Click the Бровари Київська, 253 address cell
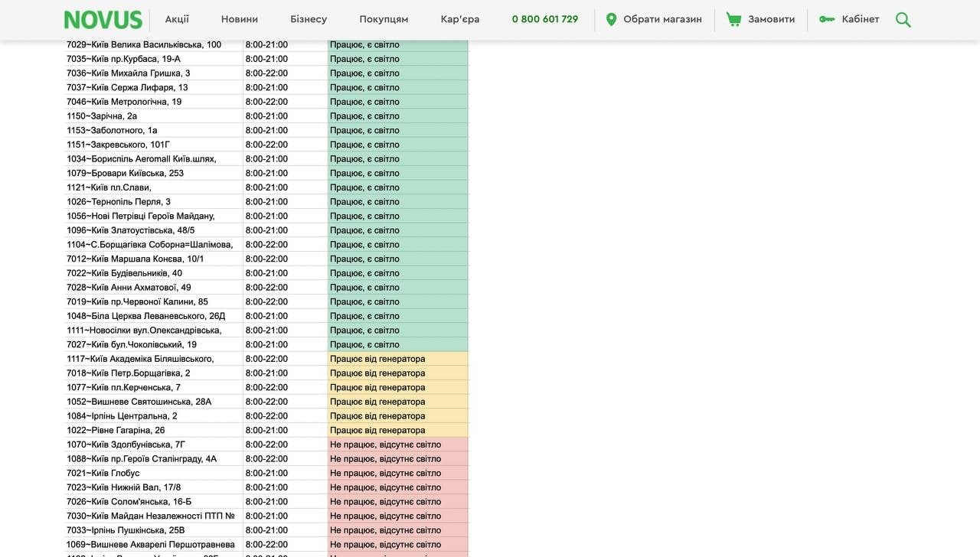980x557 pixels. pyautogui.click(x=125, y=173)
